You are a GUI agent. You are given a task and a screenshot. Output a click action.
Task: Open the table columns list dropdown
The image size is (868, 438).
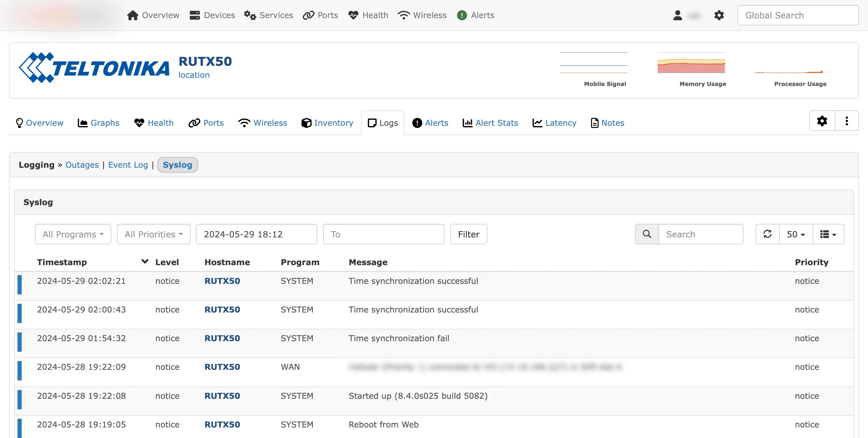click(828, 234)
